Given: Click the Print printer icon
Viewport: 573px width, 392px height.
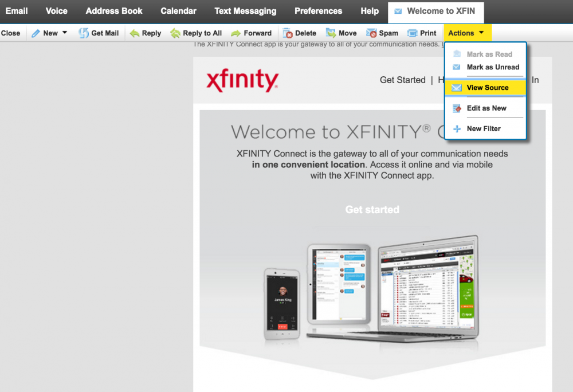Looking at the screenshot, I should [412, 33].
